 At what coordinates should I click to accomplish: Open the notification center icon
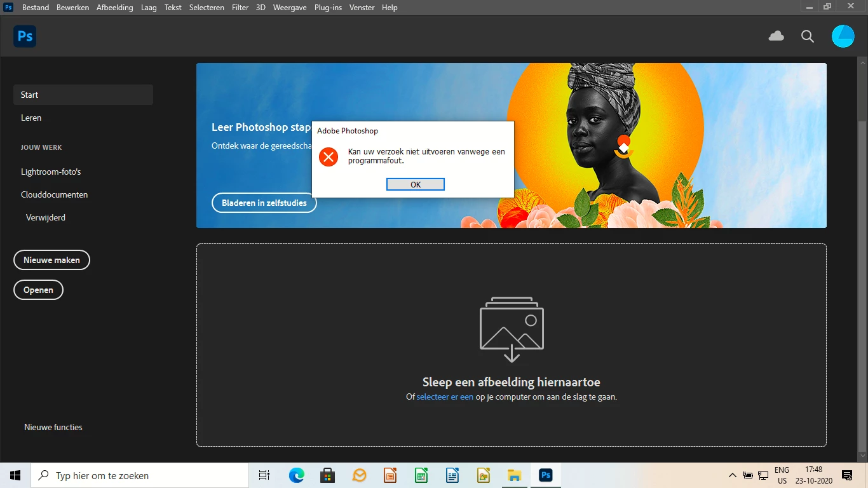coord(847,475)
